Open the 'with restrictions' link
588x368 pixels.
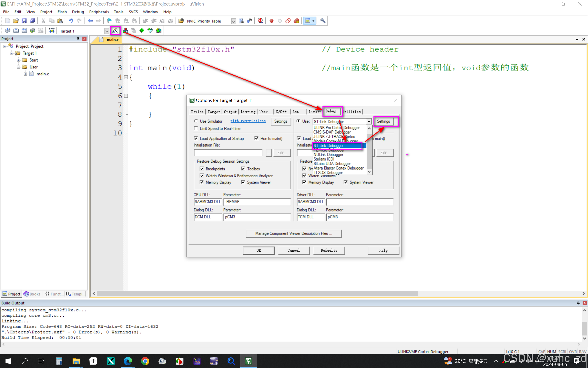click(x=248, y=121)
